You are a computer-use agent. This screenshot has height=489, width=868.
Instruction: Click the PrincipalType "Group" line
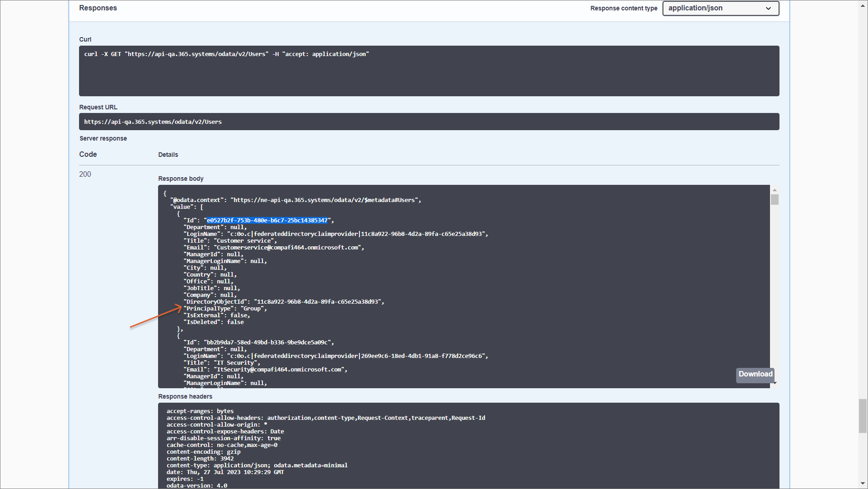[x=225, y=309]
